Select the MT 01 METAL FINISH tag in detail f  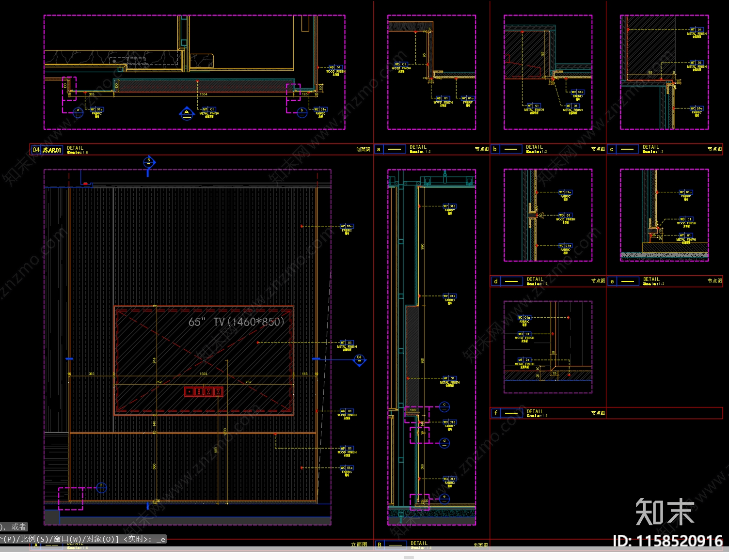525,363
